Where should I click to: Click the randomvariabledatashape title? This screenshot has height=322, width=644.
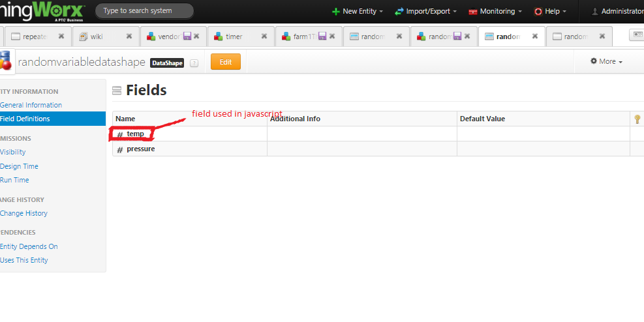coord(82,62)
